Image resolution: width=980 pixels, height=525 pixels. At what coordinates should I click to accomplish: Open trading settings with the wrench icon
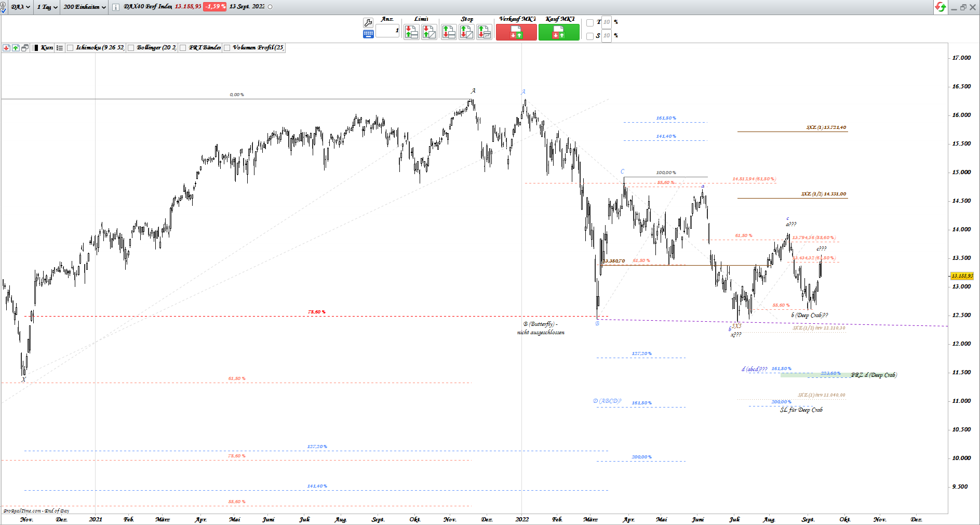pos(368,23)
